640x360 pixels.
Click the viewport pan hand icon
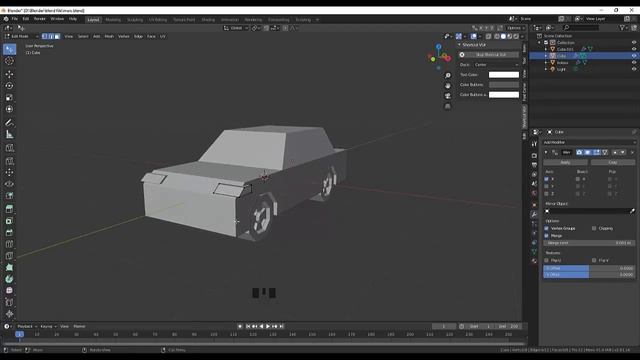[448, 86]
